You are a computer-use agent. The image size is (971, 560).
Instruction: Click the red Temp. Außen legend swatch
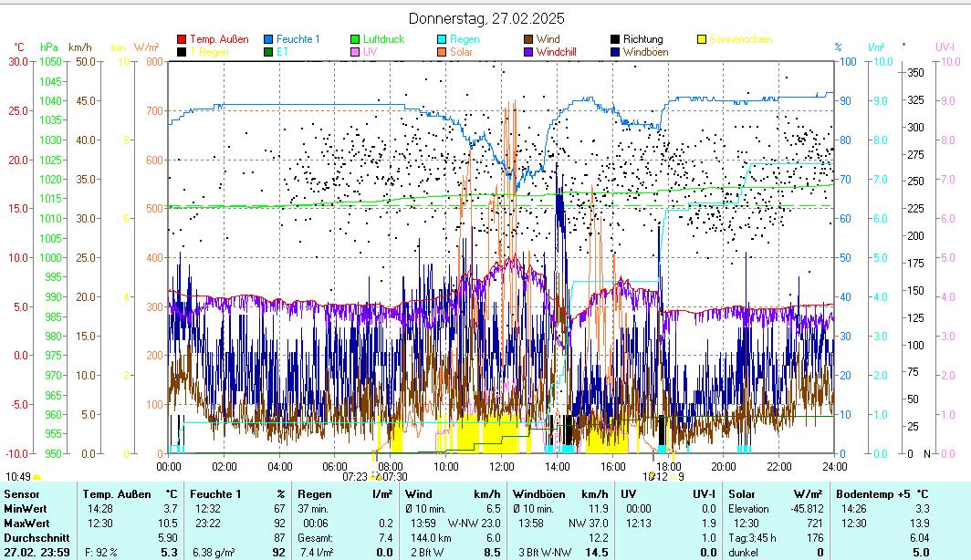point(182,39)
